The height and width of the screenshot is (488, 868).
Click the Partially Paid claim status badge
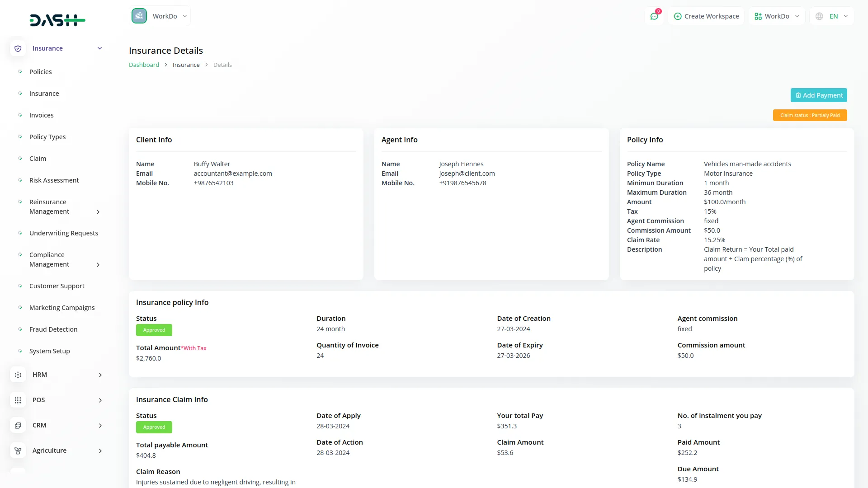pyautogui.click(x=810, y=115)
